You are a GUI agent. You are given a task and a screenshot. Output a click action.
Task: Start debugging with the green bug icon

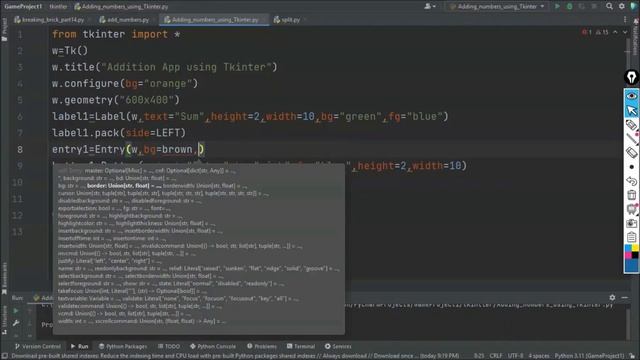[569, 6]
